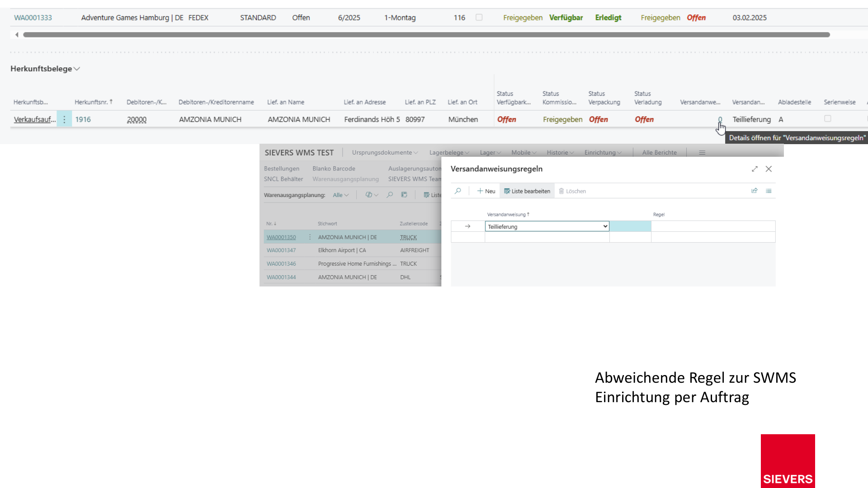
Task: Click the row arrow indicator in the dialog
Action: [x=467, y=226]
